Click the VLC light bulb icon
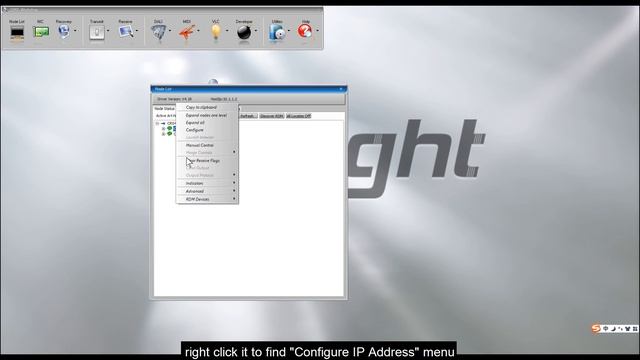 pyautogui.click(x=216, y=32)
